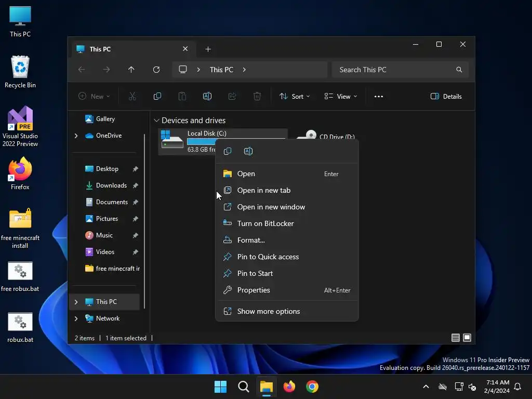This screenshot has height=399, width=532.
Task: Select Turn on BitLocker
Action: pos(287,223)
